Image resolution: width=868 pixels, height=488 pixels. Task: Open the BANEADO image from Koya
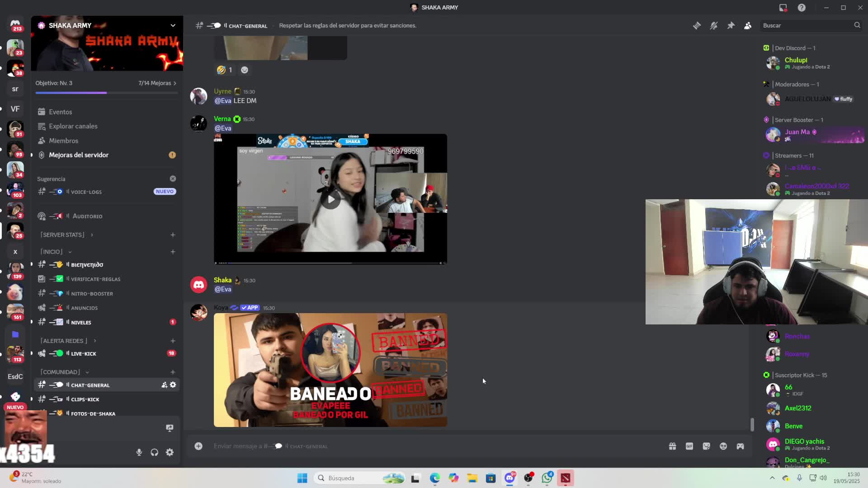coord(330,370)
